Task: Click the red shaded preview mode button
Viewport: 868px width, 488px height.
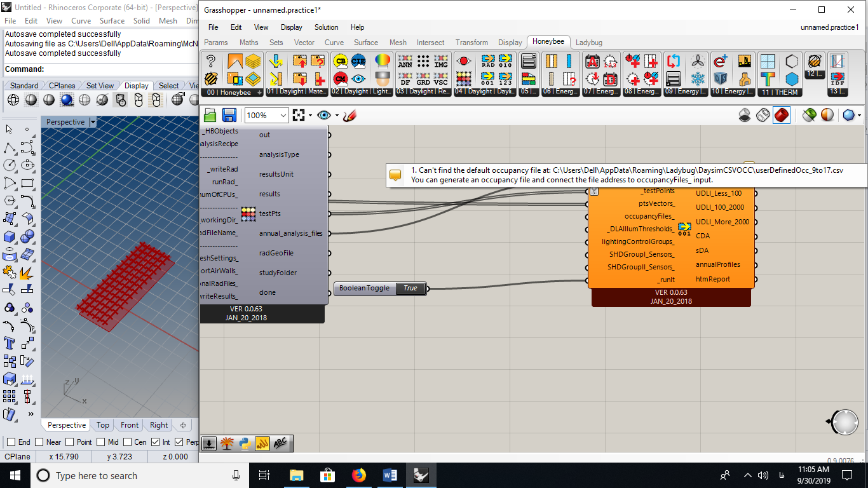Action: [782, 115]
